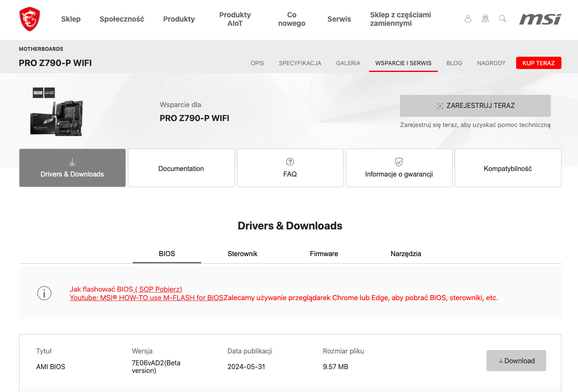Viewport: 578px width, 392px height.
Task: Open the user account icon
Action: pyautogui.click(x=468, y=19)
